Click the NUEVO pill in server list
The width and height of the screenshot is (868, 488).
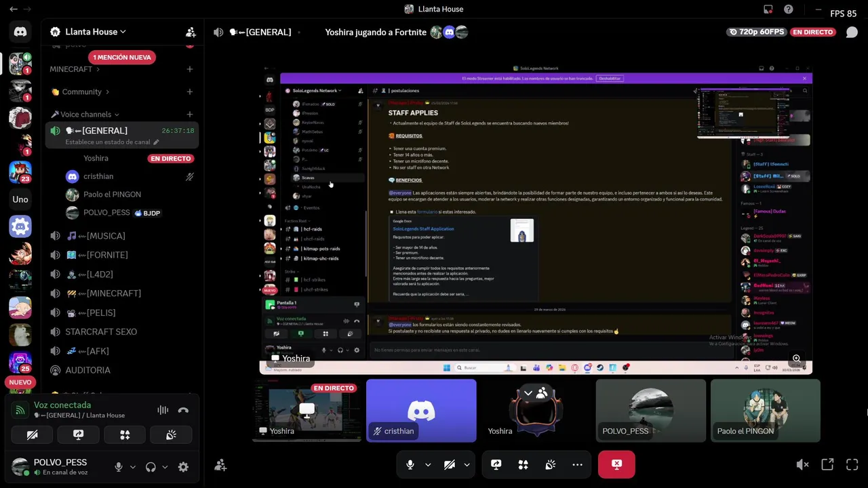point(20,382)
